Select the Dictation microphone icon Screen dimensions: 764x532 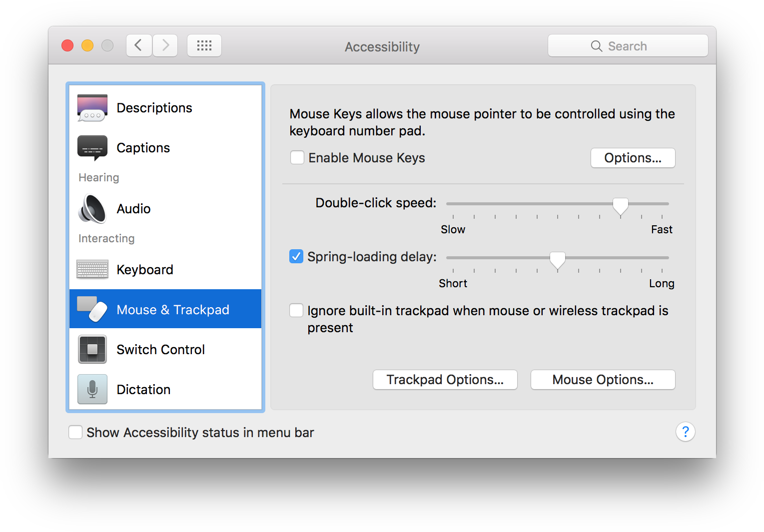coord(92,389)
